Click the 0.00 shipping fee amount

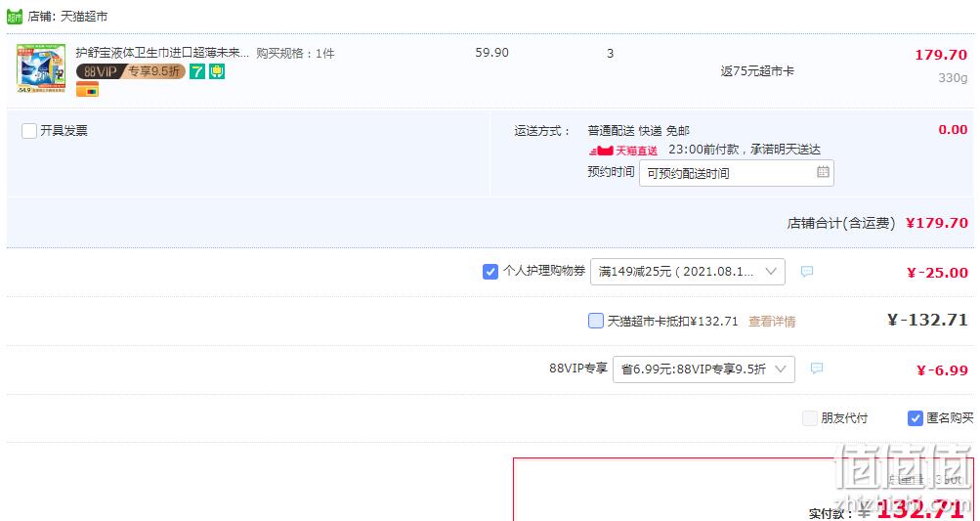point(953,130)
